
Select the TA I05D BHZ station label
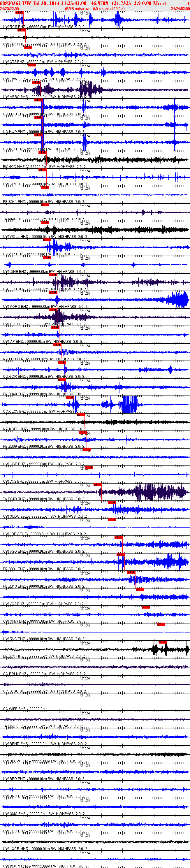(43, 726)
